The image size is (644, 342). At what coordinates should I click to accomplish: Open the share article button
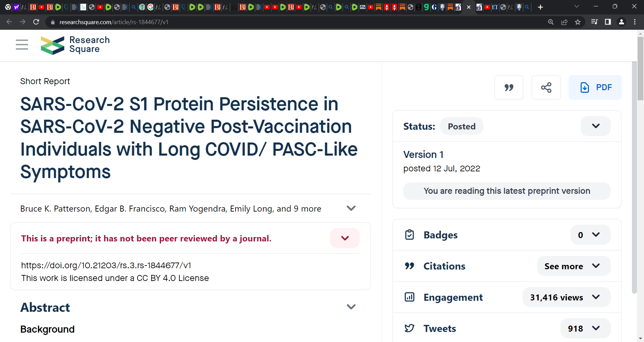[x=546, y=88]
